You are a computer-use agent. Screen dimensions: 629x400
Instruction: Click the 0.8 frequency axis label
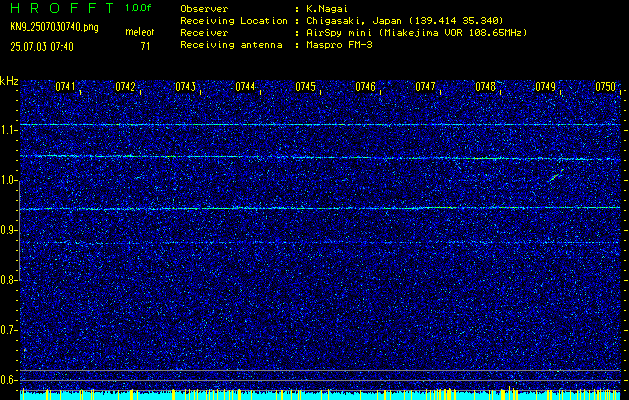pyautogui.click(x=9, y=280)
